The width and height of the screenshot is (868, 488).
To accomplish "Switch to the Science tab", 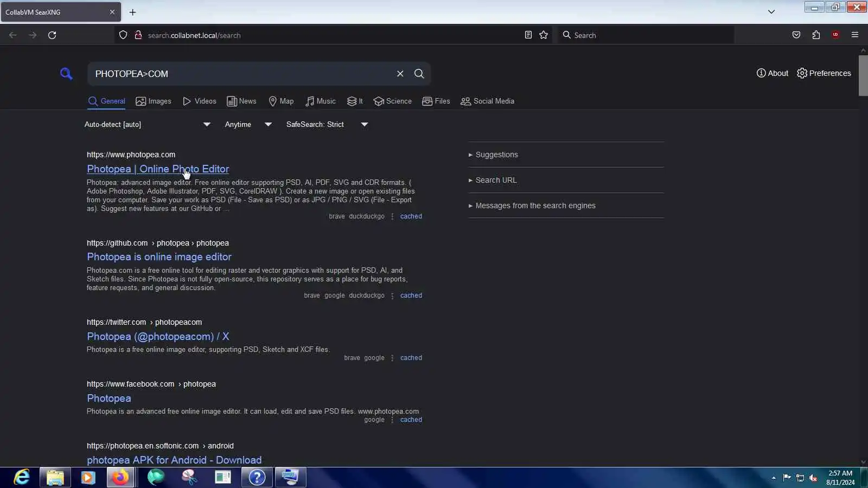I will coord(393,101).
